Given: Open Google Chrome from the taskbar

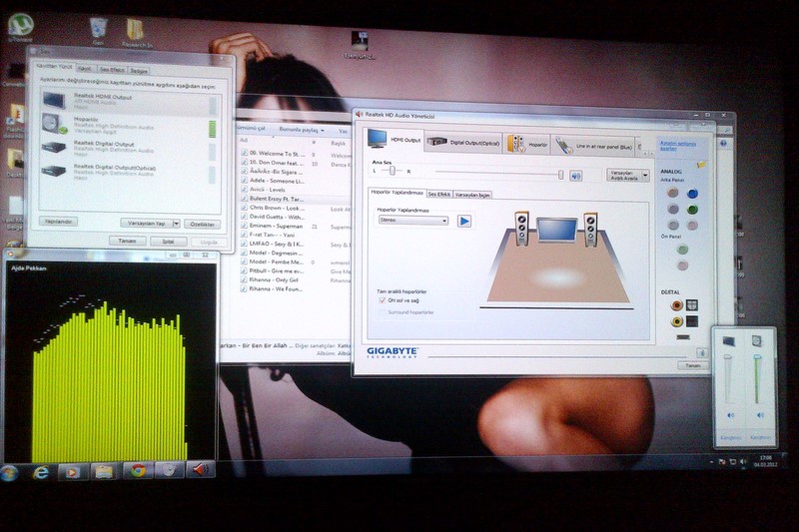Looking at the screenshot, I should click(x=137, y=471).
